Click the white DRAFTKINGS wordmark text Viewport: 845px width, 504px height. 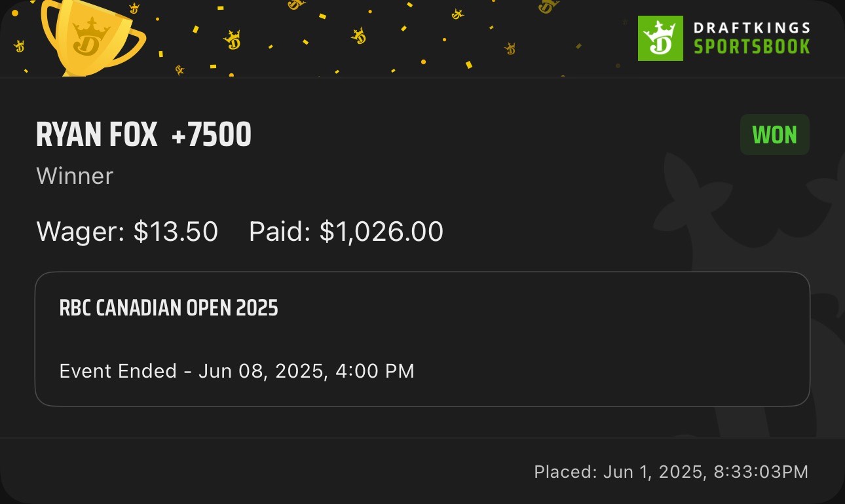pyautogui.click(x=751, y=28)
